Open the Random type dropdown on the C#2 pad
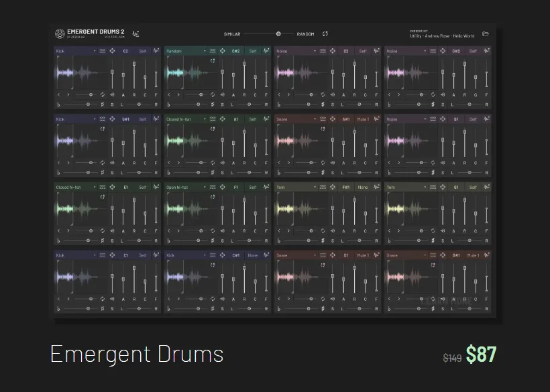This screenshot has width=550, height=392. pos(186,51)
